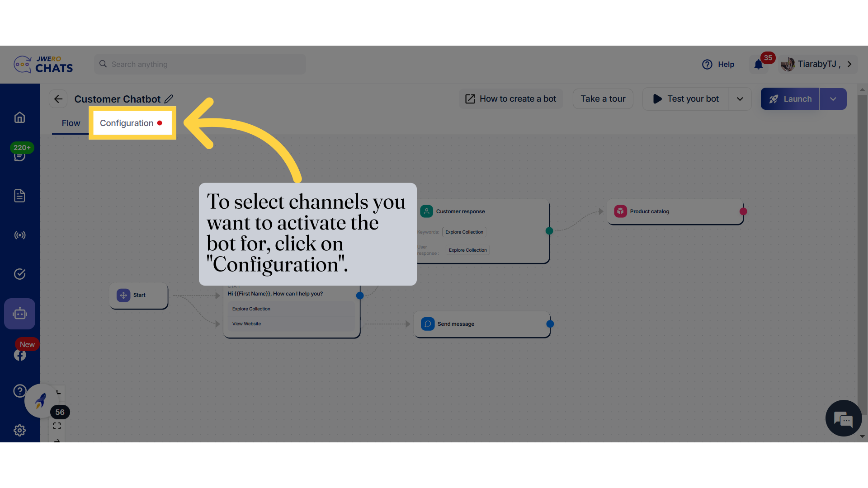Expand the Test your bot dropdown chevron
Screen dimensions: 868x488
(740, 99)
